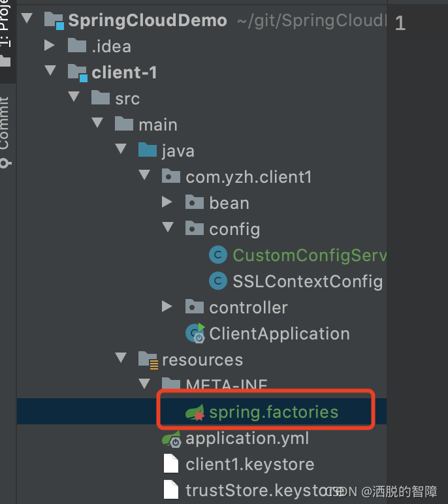Click the client1.keystore file icon
The height and width of the screenshot is (504, 448).
coord(170,463)
